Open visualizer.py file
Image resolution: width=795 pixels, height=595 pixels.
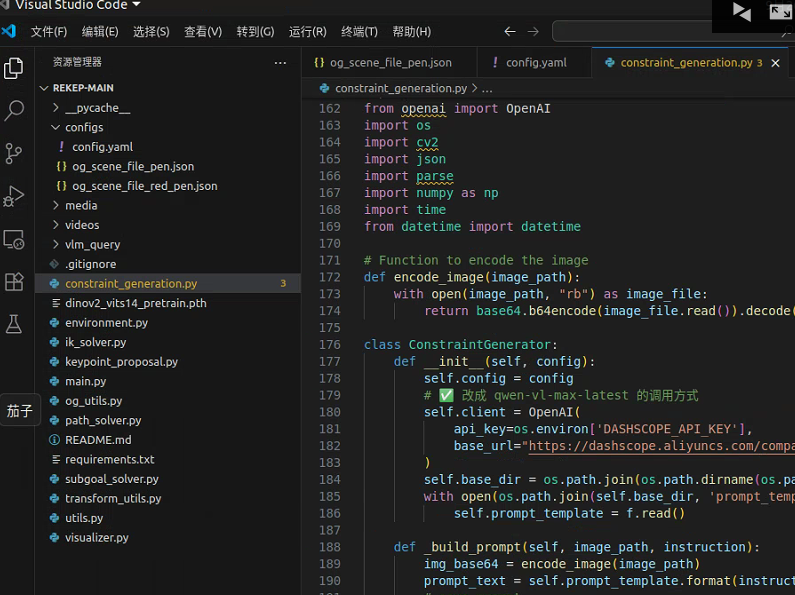(x=168, y=537)
